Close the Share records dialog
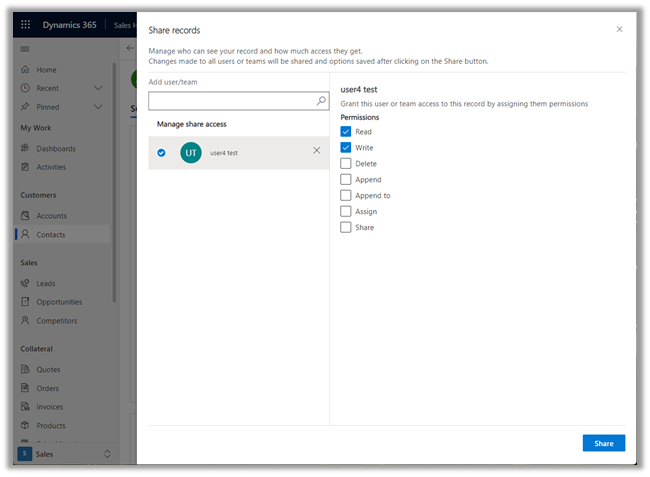Screen dimensions: 650x477 click(x=619, y=29)
